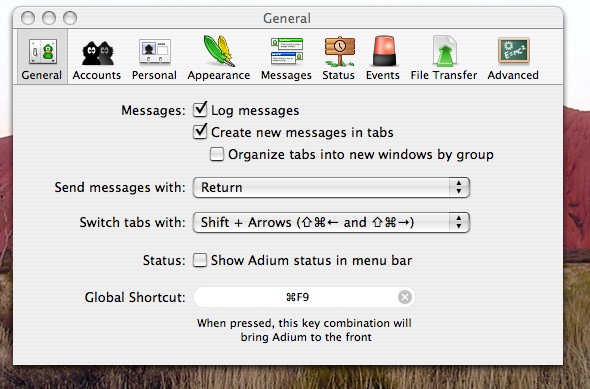Open the File Transfer preferences pane
590x389 pixels.
(x=444, y=58)
